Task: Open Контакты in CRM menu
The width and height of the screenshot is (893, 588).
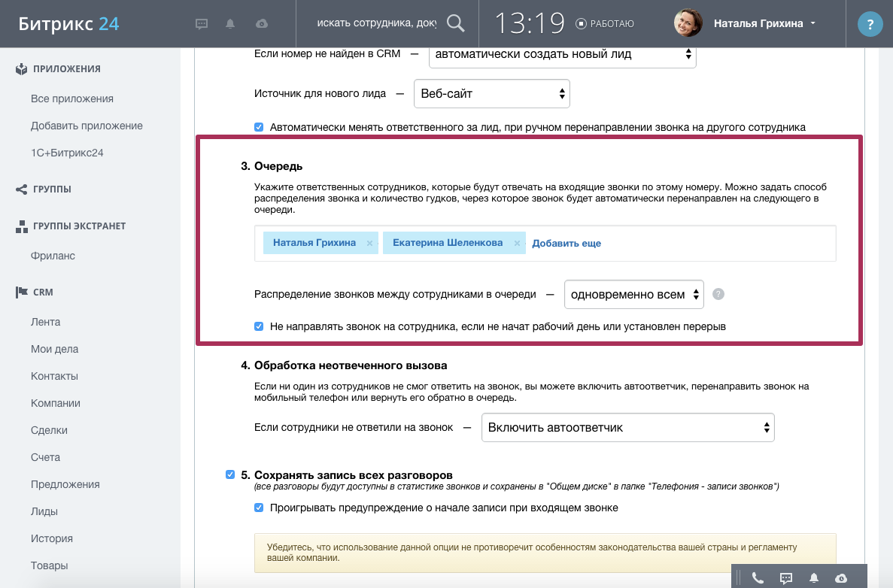Action: click(54, 376)
